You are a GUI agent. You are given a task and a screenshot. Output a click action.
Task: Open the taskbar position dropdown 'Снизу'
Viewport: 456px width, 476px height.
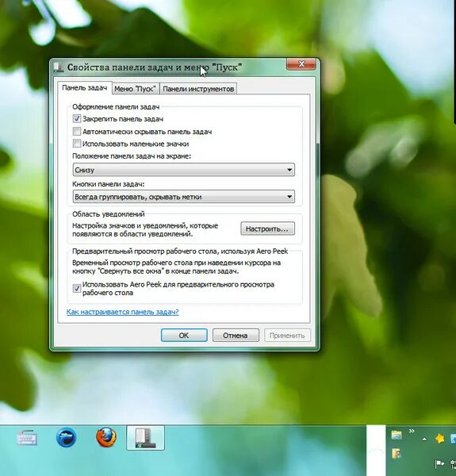pos(183,170)
